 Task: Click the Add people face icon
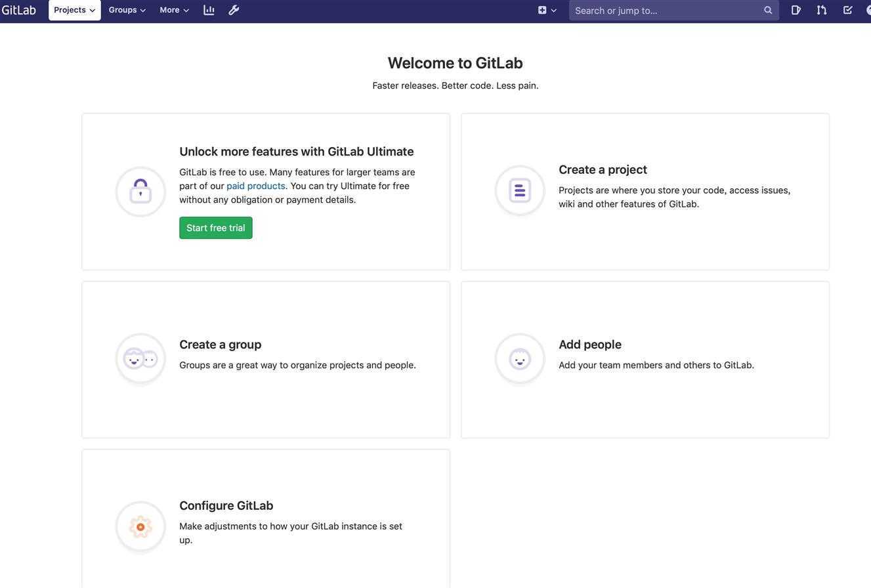520,359
